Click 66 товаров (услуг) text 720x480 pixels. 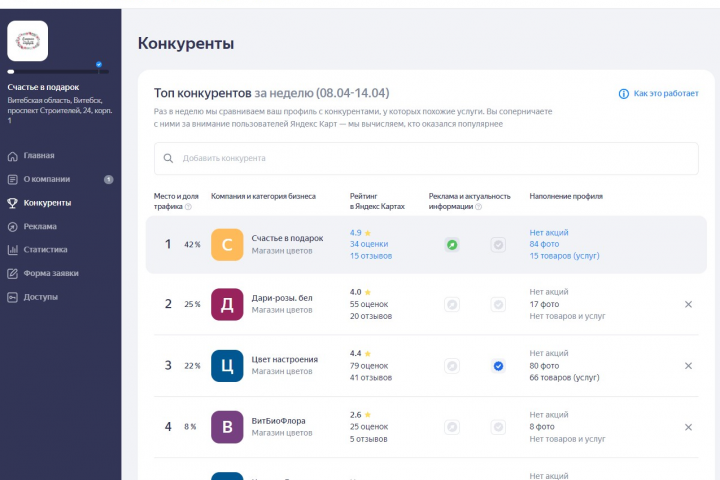click(564, 378)
